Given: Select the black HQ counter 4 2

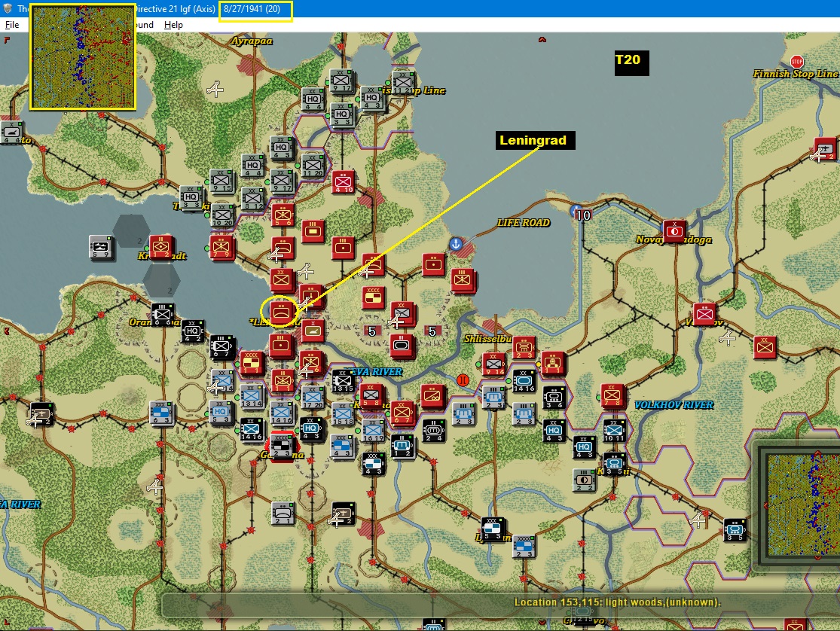Looking at the screenshot, I should 193,331.
